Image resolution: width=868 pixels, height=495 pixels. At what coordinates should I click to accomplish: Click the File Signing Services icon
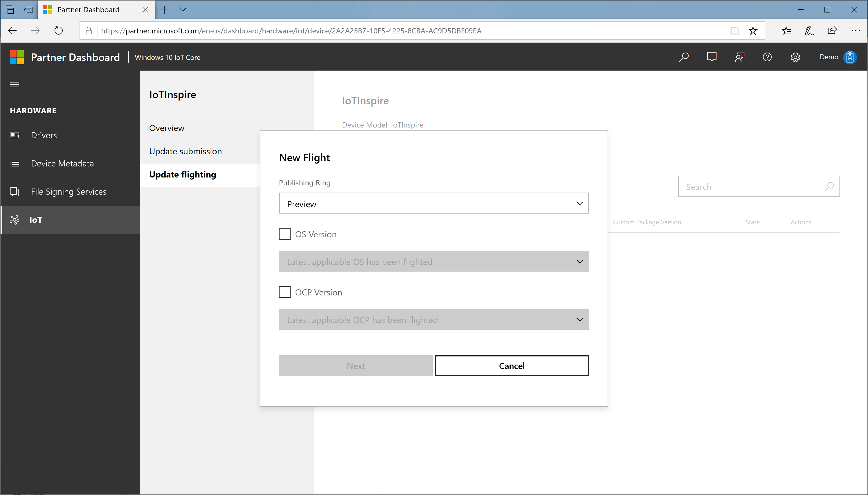click(15, 191)
